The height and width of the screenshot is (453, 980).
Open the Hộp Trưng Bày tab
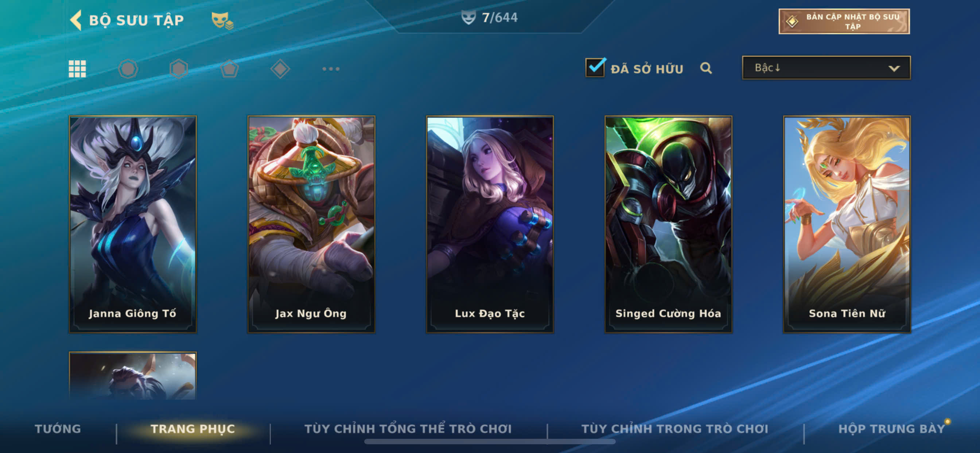coord(891,429)
